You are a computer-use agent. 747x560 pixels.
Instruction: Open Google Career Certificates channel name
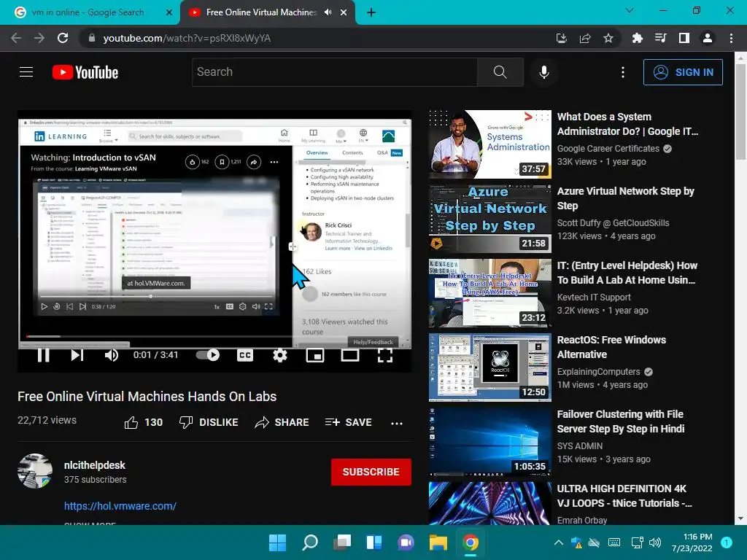coord(608,149)
